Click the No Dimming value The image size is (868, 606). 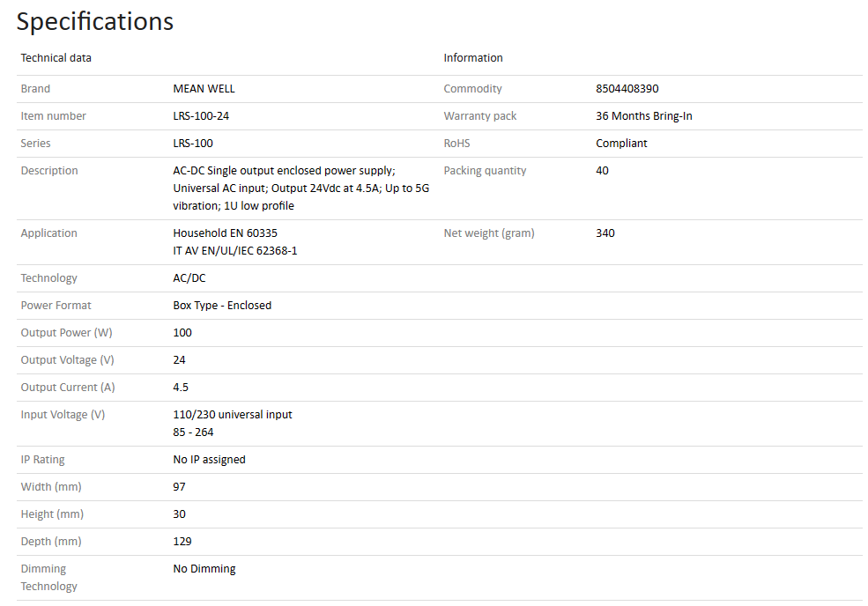(204, 569)
